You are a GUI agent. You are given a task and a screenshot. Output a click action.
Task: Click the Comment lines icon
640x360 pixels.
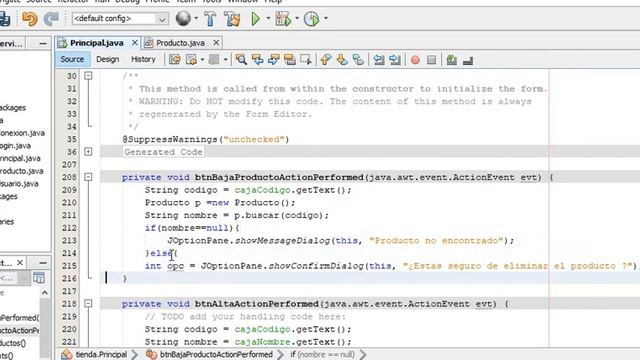coord(451,60)
